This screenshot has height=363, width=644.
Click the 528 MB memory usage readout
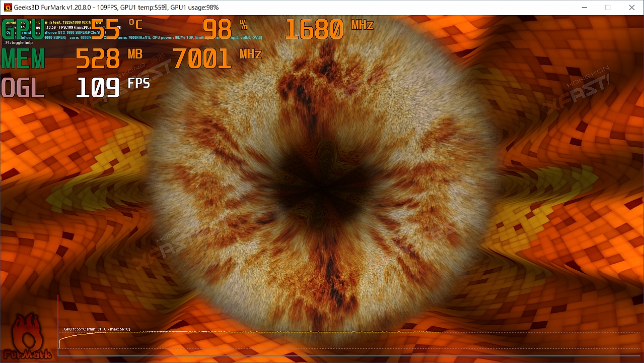[x=108, y=58]
